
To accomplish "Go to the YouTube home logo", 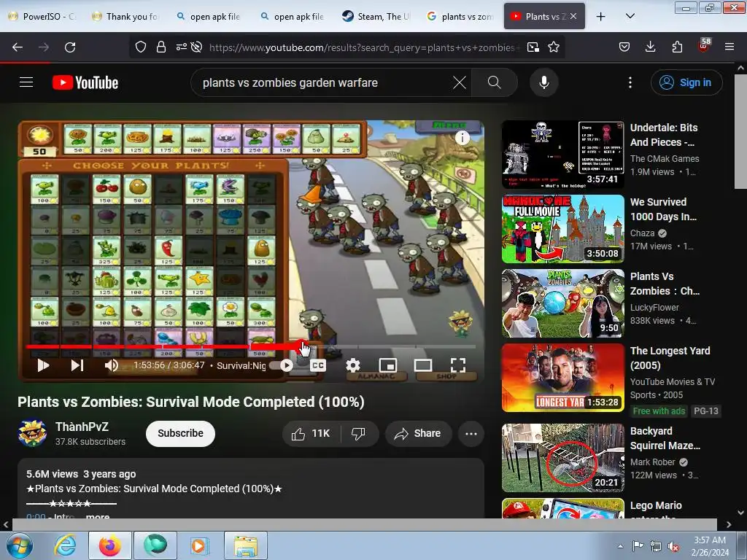I will [85, 82].
